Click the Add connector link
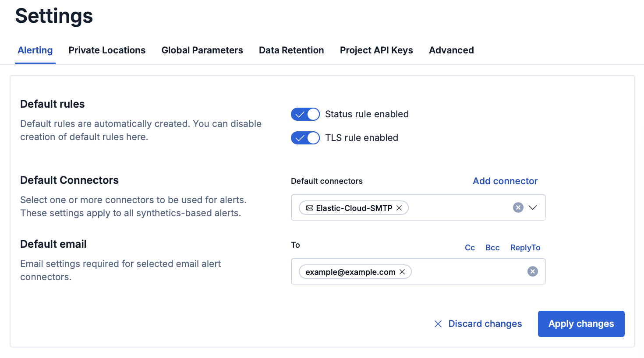The width and height of the screenshot is (644, 358). pyautogui.click(x=505, y=181)
